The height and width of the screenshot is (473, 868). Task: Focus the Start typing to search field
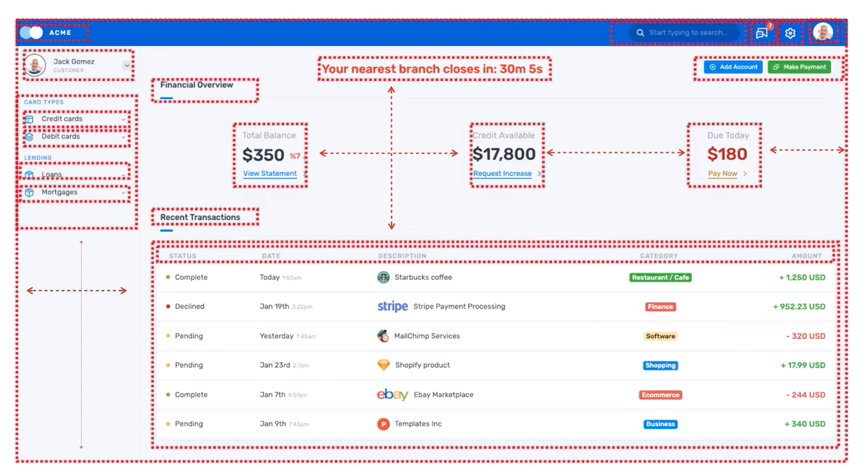coord(688,33)
